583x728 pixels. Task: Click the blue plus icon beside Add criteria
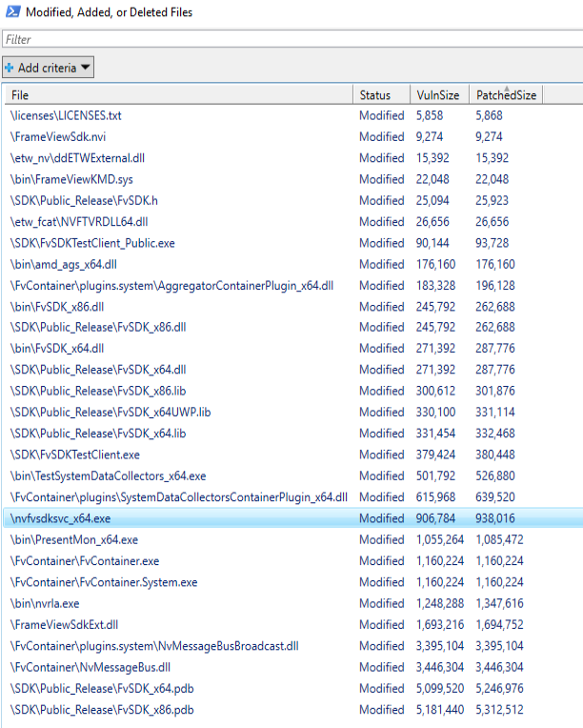point(9,68)
